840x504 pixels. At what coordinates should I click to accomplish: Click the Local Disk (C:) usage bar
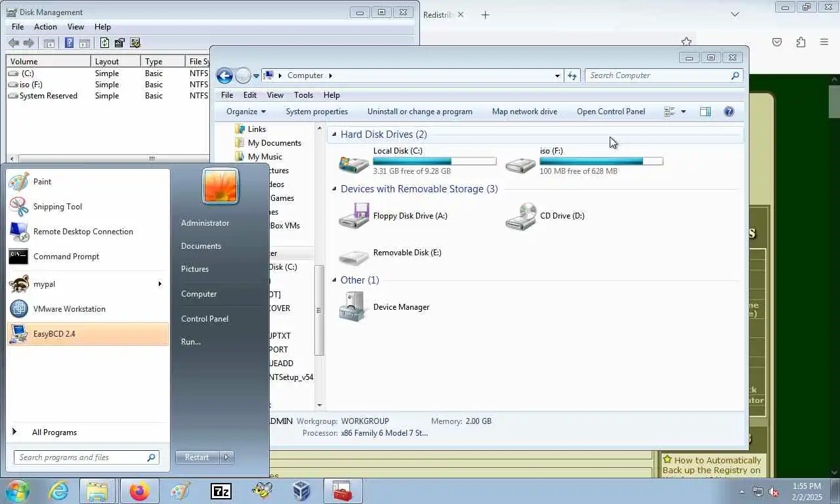[x=434, y=161]
